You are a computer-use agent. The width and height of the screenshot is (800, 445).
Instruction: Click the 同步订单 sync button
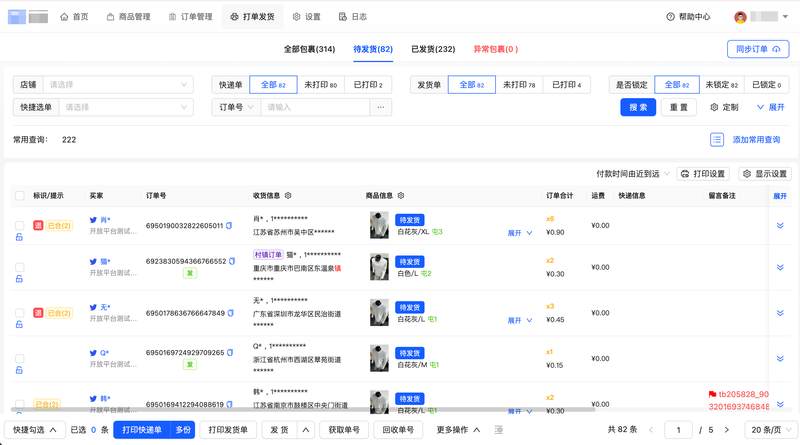tap(757, 49)
